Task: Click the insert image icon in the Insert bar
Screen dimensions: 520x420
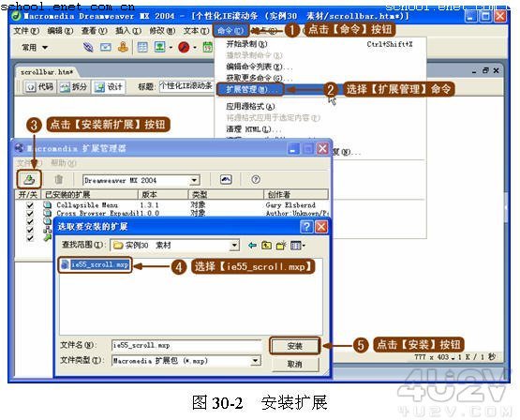Action: coord(160,47)
